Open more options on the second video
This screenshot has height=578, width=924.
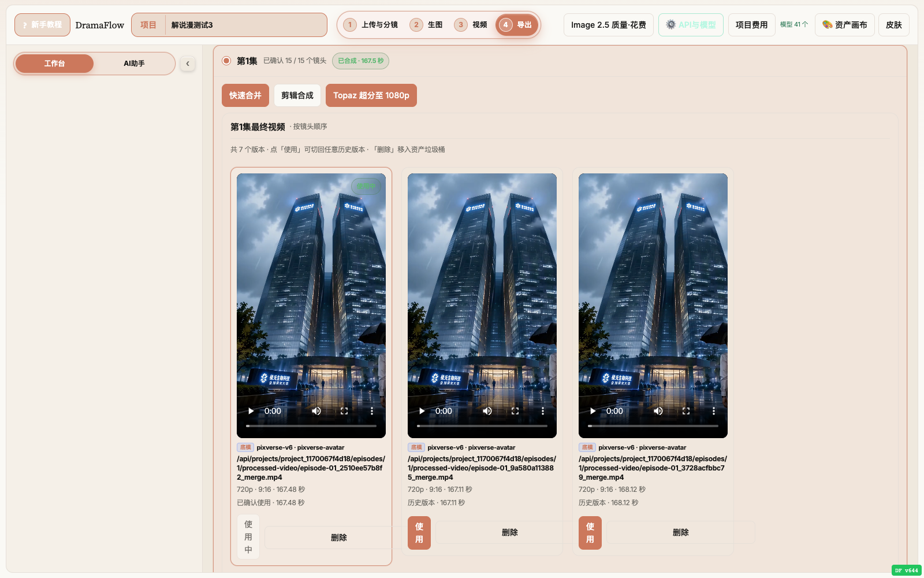coord(543,411)
